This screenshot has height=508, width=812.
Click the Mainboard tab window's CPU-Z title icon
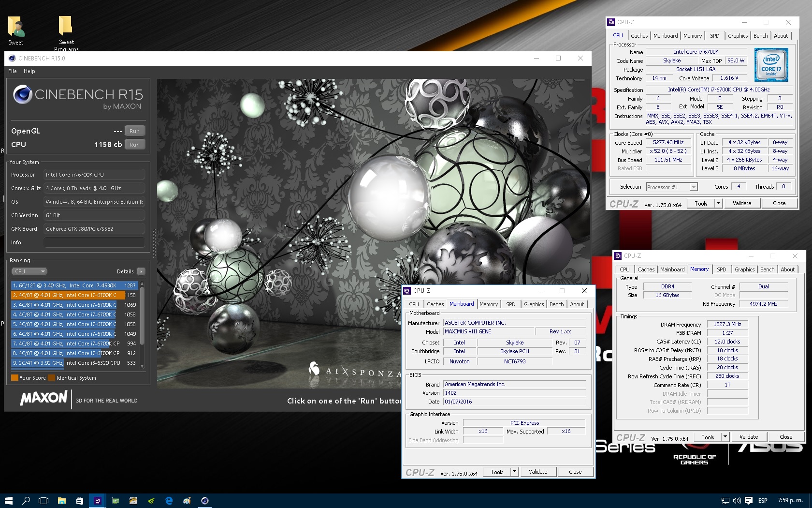tap(407, 291)
